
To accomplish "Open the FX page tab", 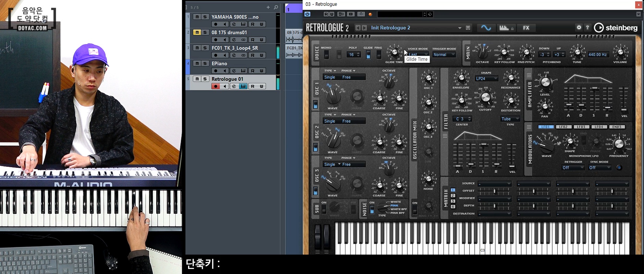I will [526, 28].
